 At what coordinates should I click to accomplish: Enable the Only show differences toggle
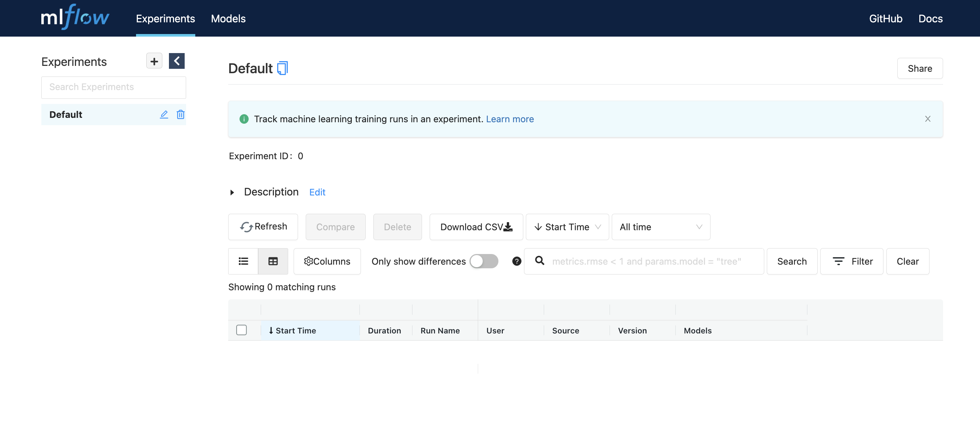483,261
